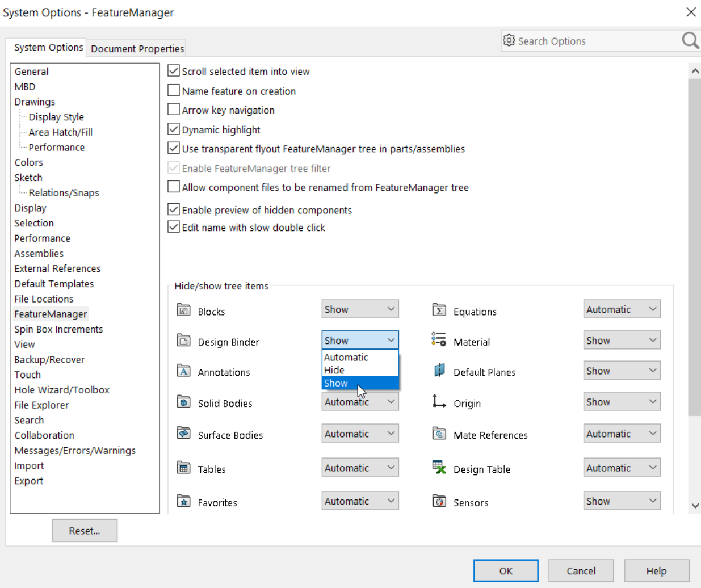This screenshot has width=701, height=588.
Task: Select Hide in the Design Binder dropdown
Action: click(334, 369)
